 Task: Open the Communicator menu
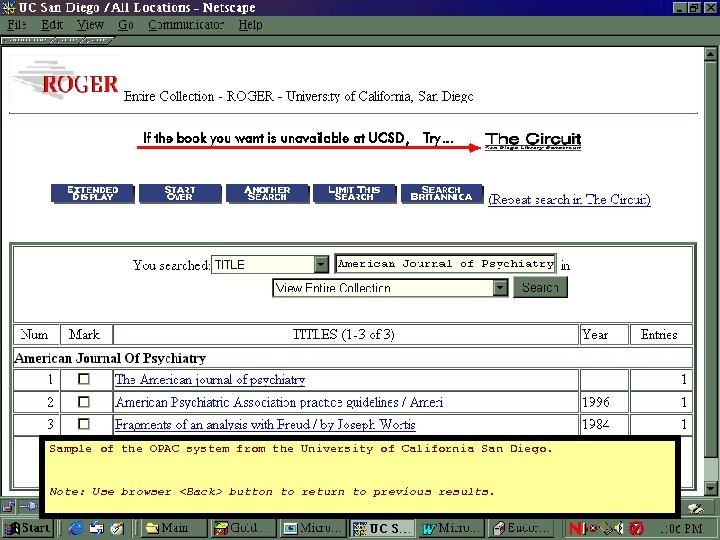[186, 25]
